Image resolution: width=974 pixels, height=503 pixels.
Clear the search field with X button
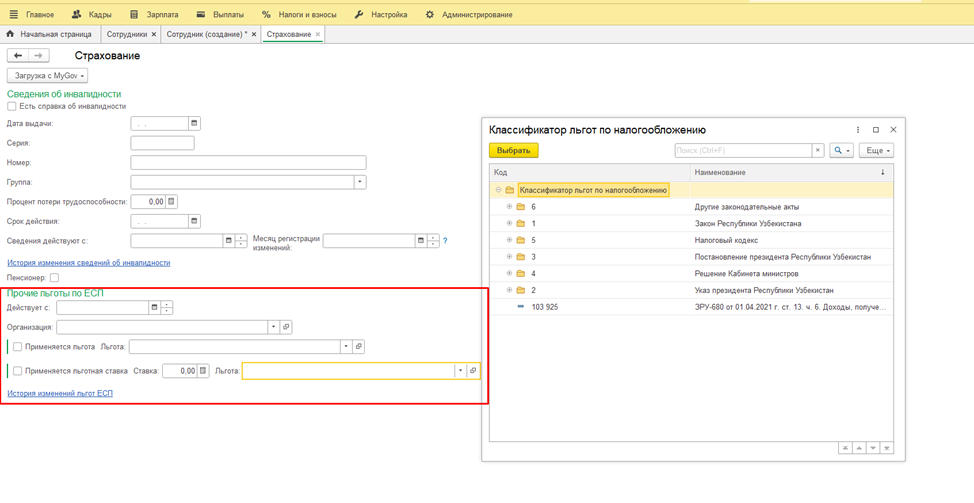coord(817,151)
